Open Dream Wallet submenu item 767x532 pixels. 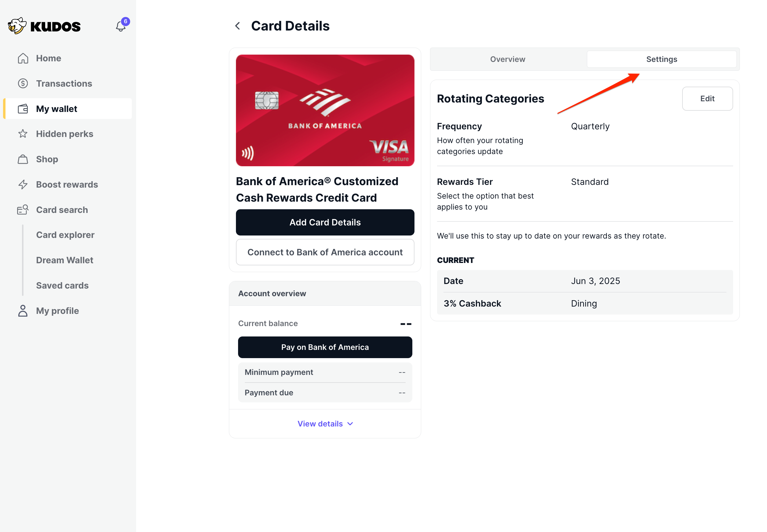(64, 260)
